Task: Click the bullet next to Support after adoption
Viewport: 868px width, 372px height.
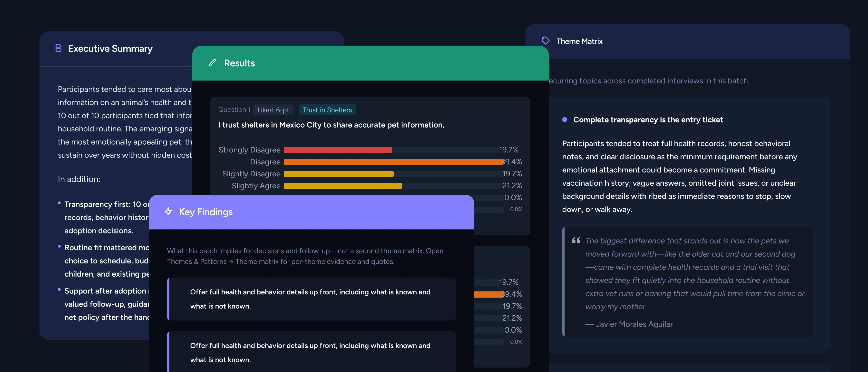Action: click(x=59, y=290)
